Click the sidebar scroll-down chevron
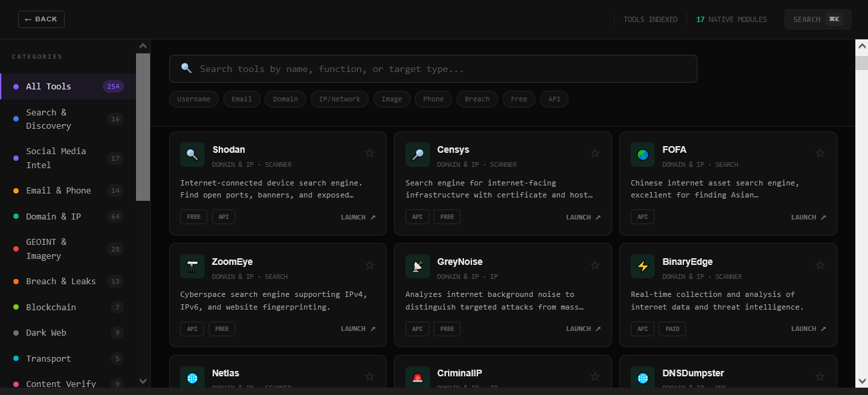 [143, 381]
